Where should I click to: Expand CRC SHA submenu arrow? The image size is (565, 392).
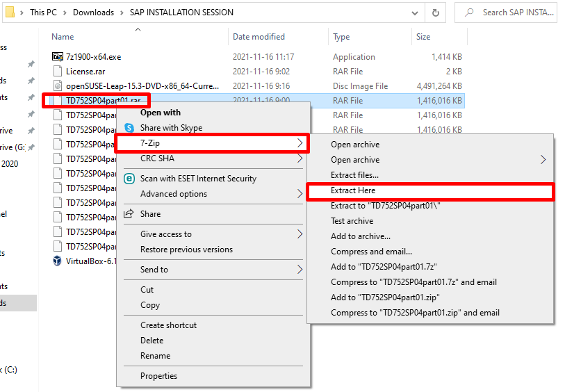coord(300,158)
